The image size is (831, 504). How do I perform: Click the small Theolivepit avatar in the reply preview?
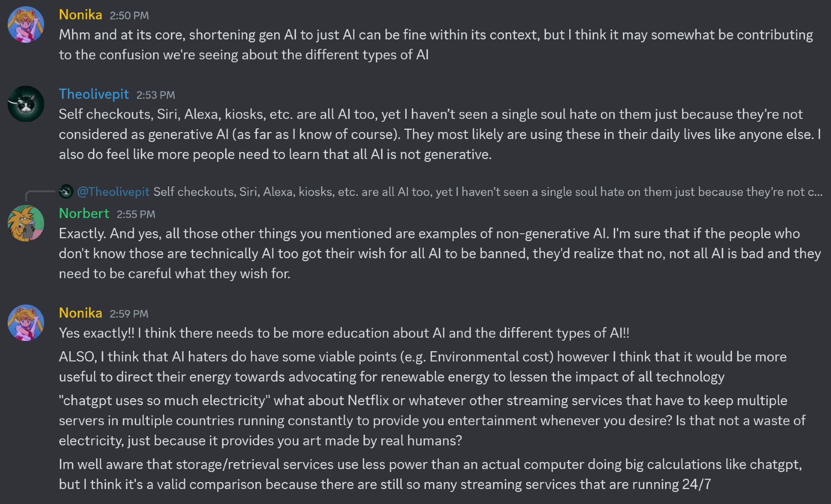tap(66, 191)
